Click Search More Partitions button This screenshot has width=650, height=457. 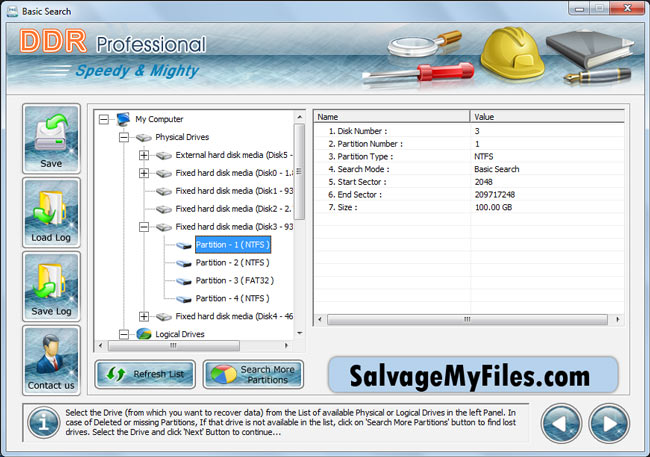(253, 374)
